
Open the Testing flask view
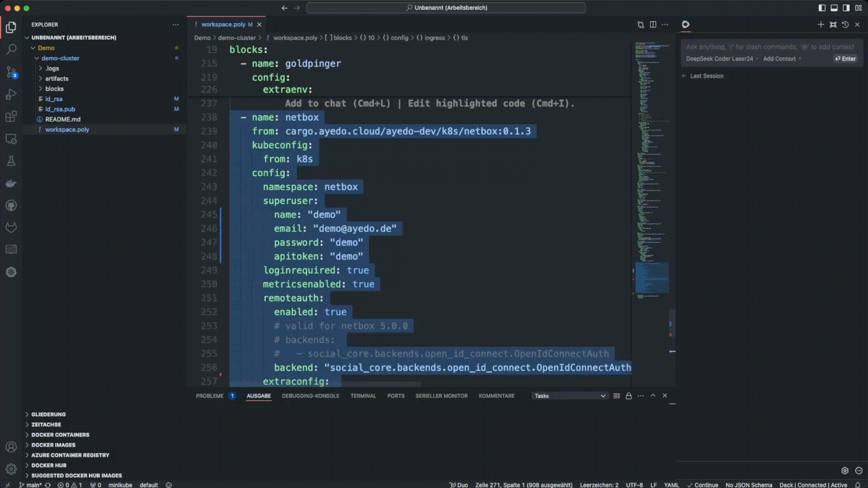click(11, 161)
